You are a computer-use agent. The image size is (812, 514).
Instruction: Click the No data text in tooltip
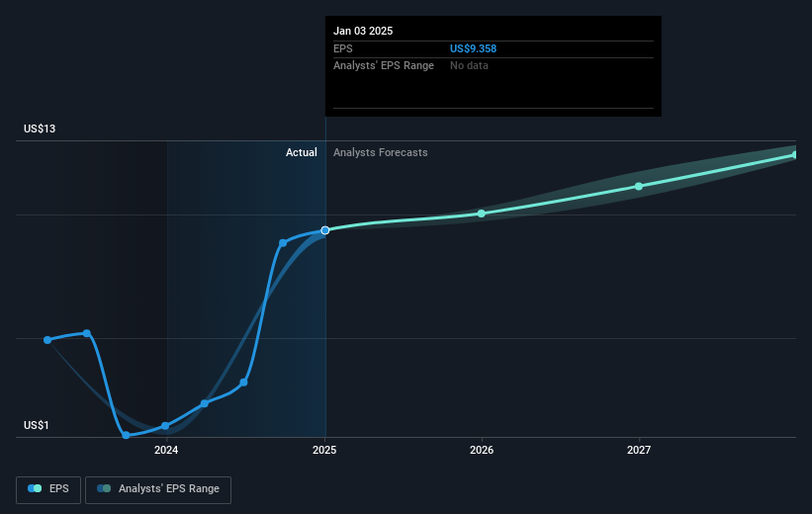click(x=469, y=66)
